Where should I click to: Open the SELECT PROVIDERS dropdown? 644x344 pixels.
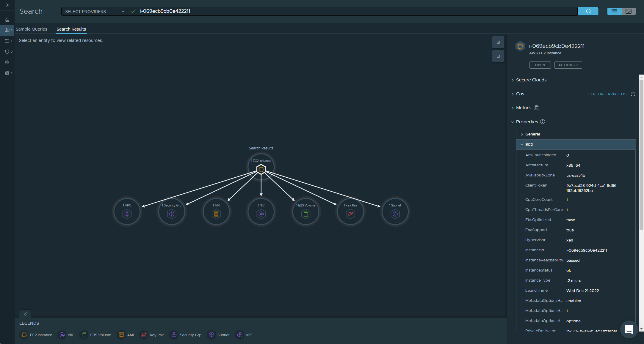coord(94,11)
